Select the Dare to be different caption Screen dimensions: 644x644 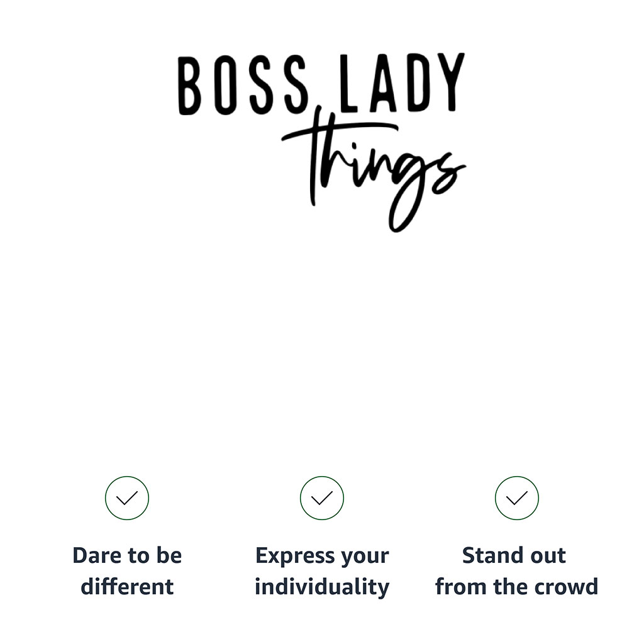tap(127, 571)
